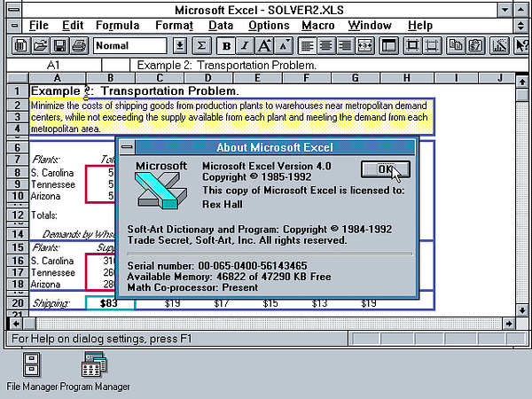Screen dimensions: 532x399
Task: Select column A header
Action: coord(58,78)
